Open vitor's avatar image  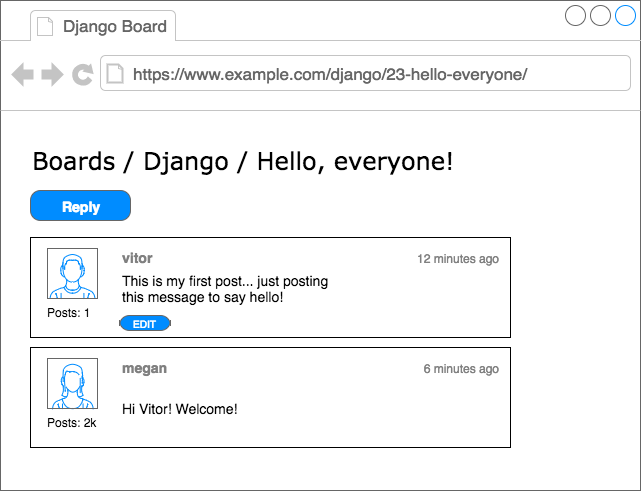pyautogui.click(x=72, y=274)
